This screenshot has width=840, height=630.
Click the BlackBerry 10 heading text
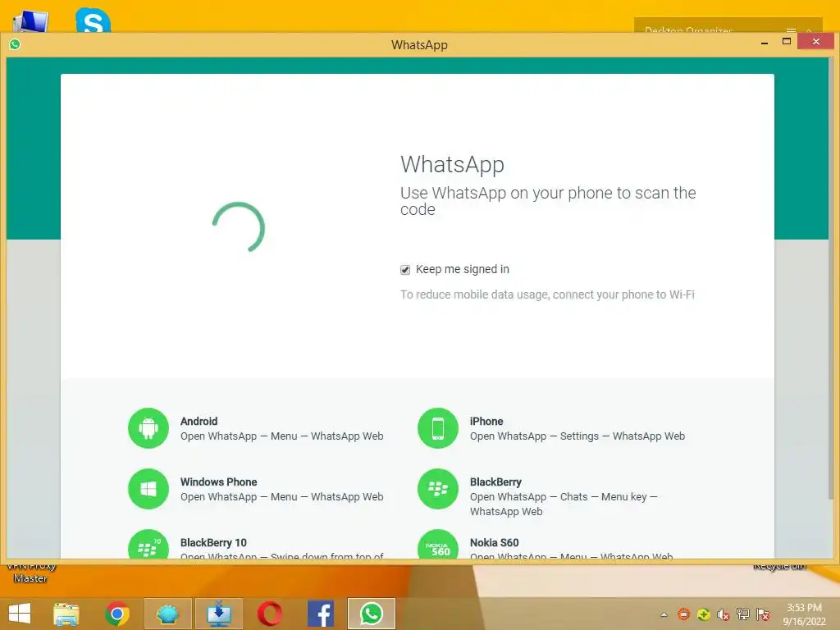[x=213, y=542]
